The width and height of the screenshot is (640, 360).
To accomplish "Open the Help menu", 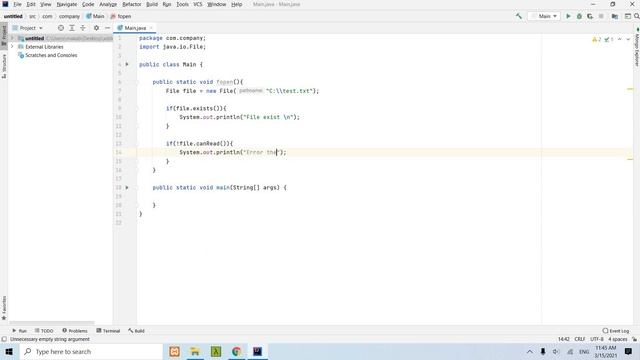I will click(x=236, y=4).
